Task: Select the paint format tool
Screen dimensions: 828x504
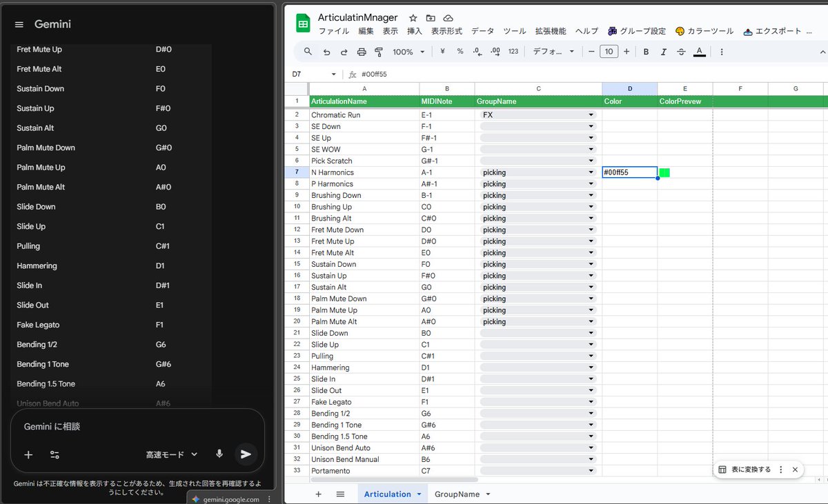Action: [x=379, y=52]
